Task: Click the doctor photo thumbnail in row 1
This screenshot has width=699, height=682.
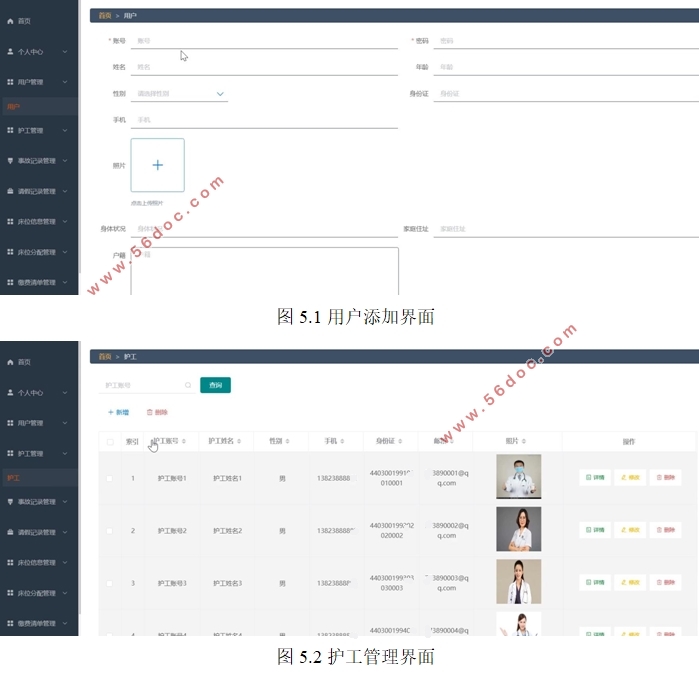Action: [518, 477]
